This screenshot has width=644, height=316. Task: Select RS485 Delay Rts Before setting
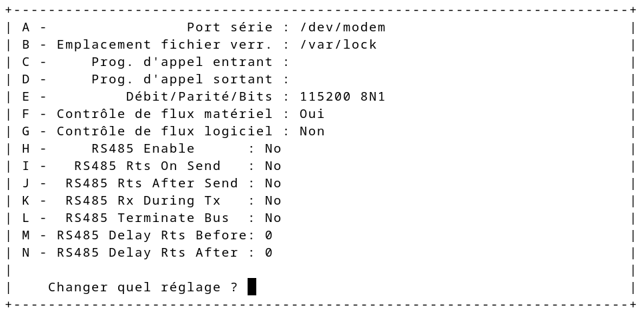tap(147, 235)
